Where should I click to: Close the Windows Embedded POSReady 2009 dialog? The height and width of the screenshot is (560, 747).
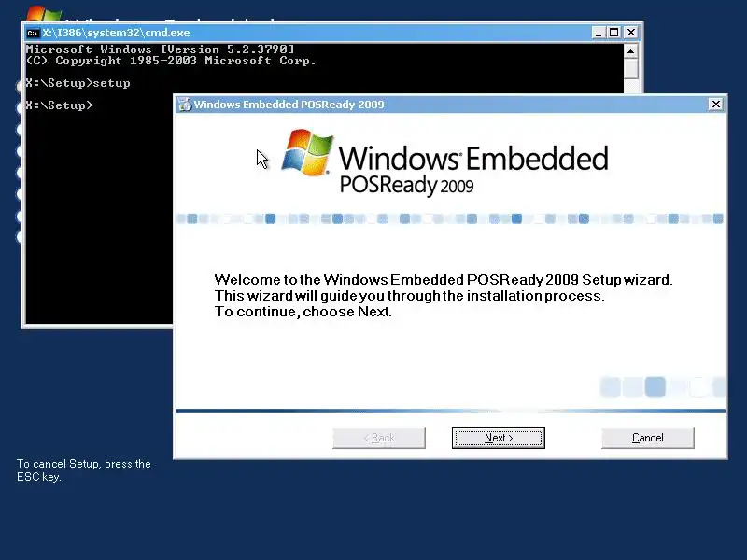tap(715, 105)
